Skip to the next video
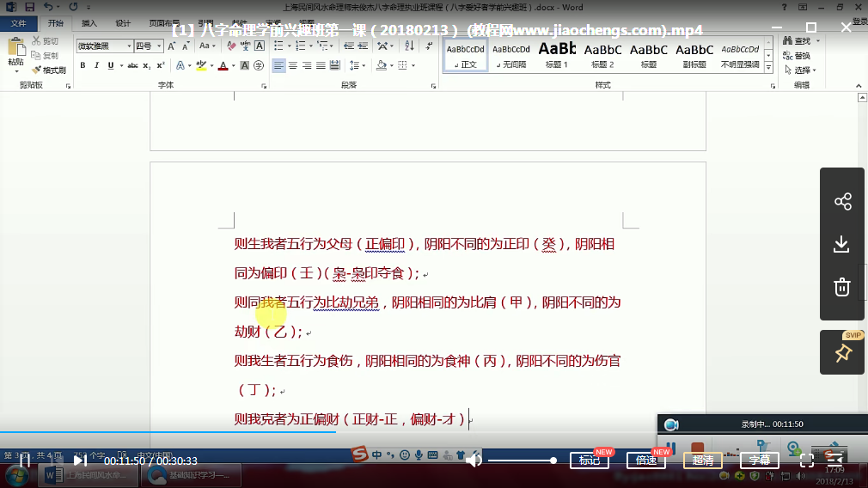The image size is (868, 488). [80, 461]
